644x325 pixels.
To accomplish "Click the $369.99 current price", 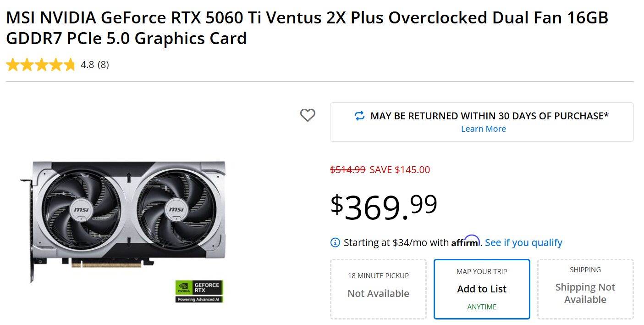I will point(384,207).
